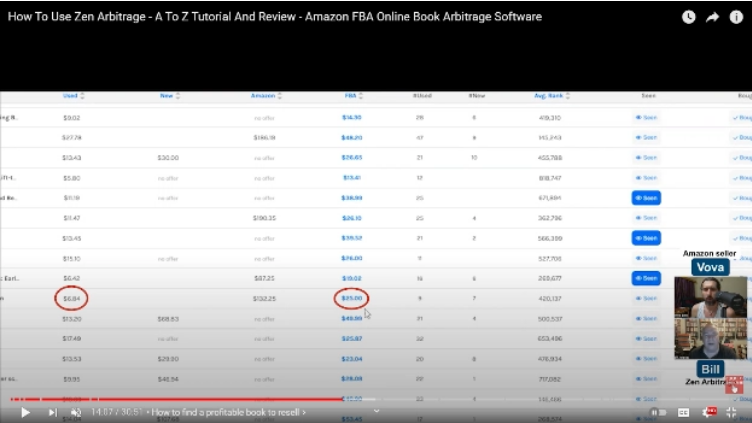Seek on the red video progress bar

coord(177,399)
